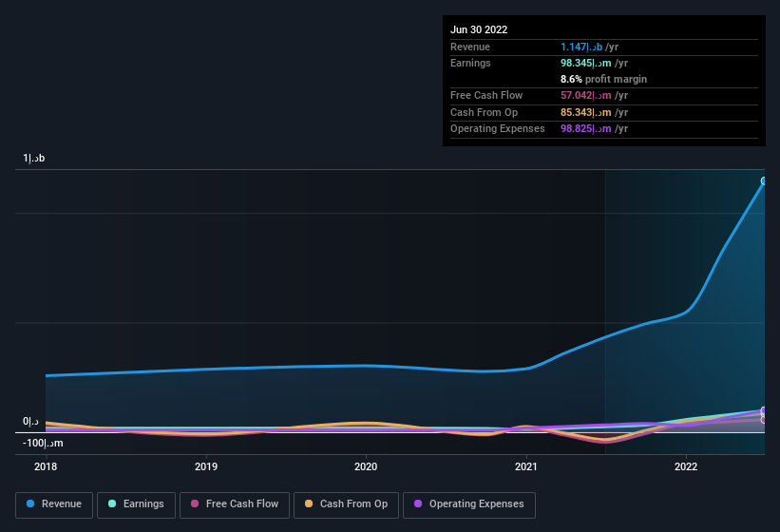Click the Revenue row label in tooltip
The width and height of the screenshot is (780, 532).
coord(470,47)
